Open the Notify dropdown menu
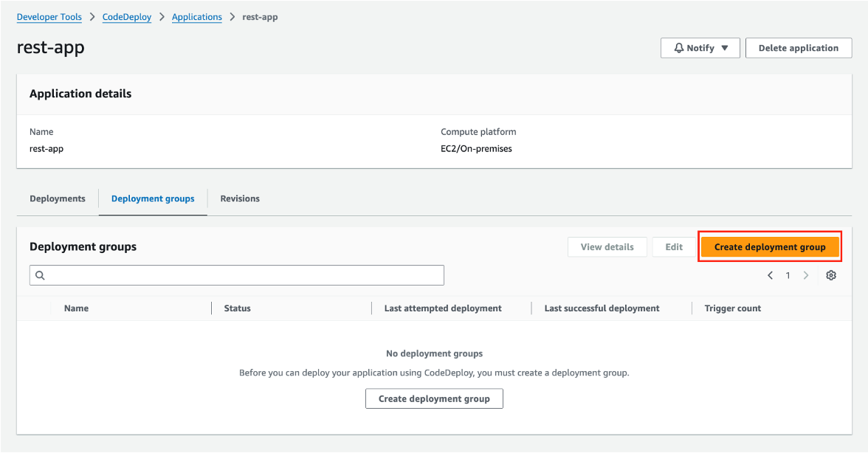Screen dimensions: 868x453 (700, 48)
